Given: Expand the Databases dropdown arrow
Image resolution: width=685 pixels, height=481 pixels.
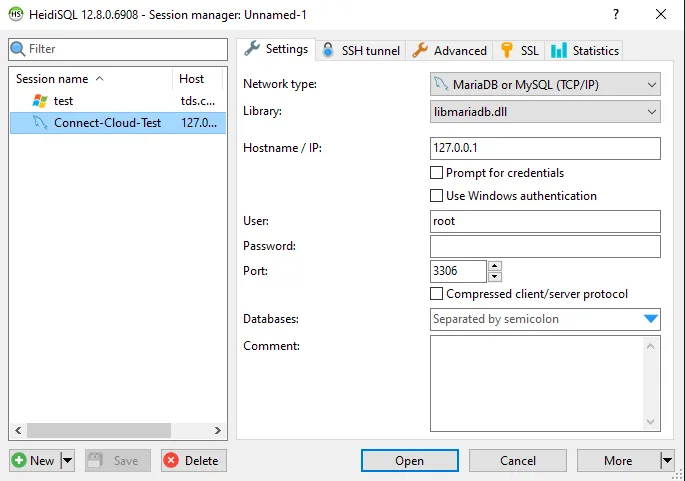Looking at the screenshot, I should coord(651,319).
